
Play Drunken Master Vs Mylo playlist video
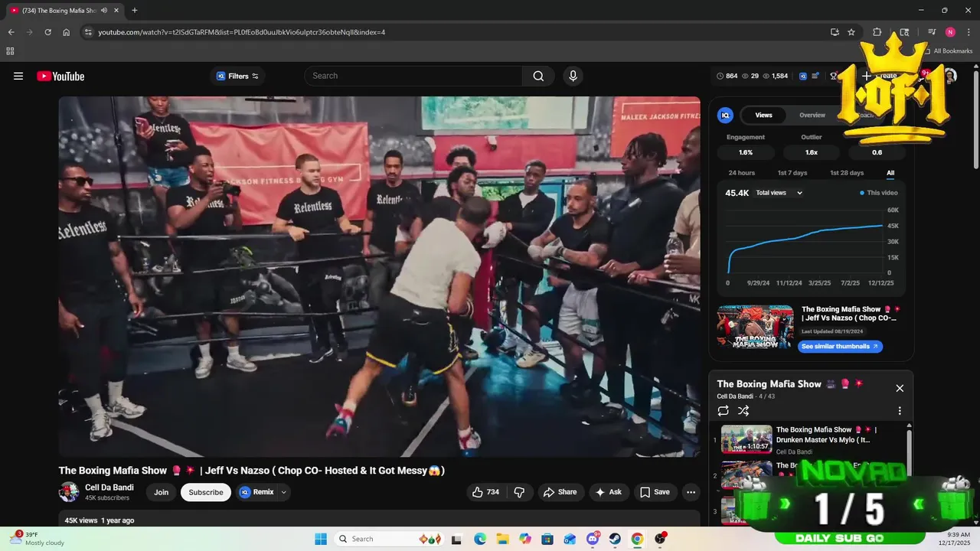point(746,439)
